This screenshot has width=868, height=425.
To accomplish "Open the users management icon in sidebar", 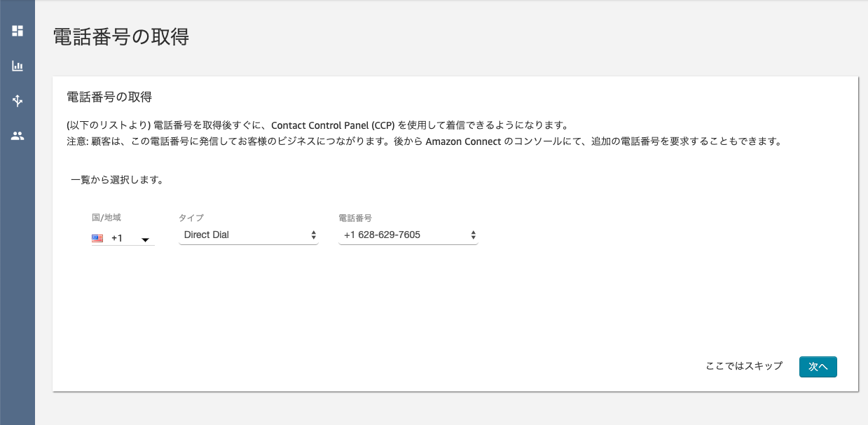I will click(18, 136).
